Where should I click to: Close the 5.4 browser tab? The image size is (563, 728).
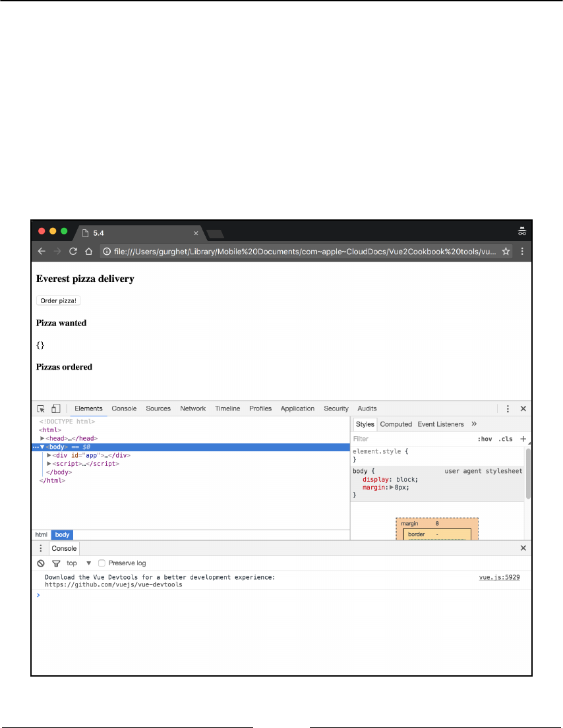[196, 233]
